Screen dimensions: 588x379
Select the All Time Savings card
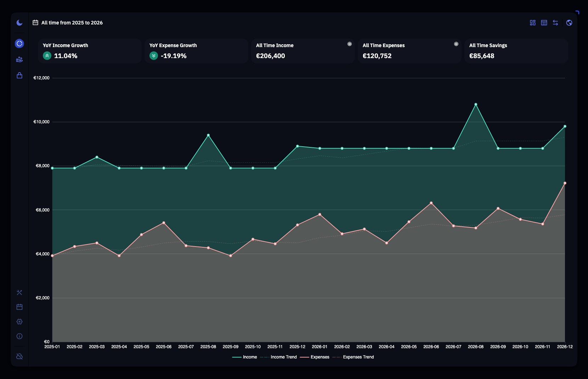pos(516,51)
